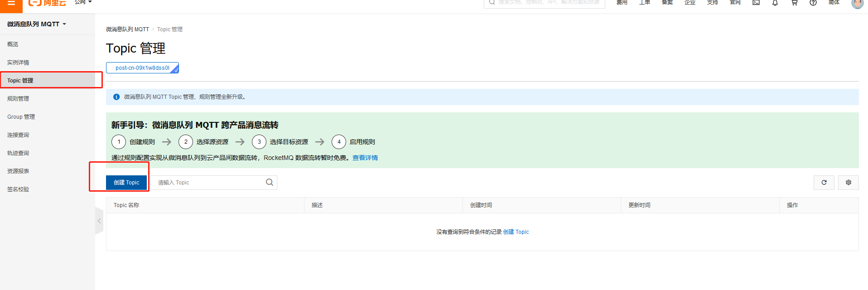This screenshot has width=868, height=290.
Task: Open 概览 in the sidebar
Action: [13, 44]
